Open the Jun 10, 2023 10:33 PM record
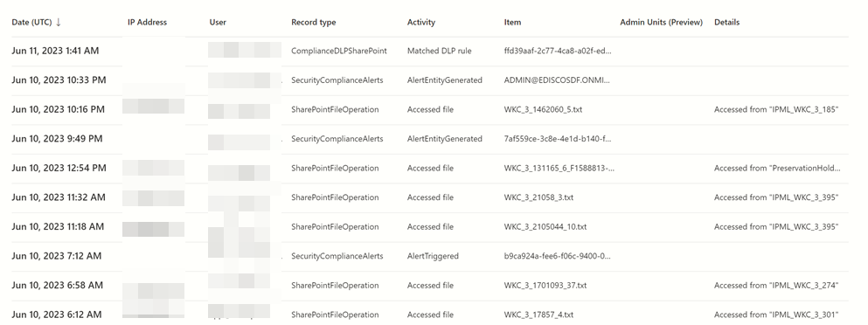The width and height of the screenshot is (868, 325). 429,80
